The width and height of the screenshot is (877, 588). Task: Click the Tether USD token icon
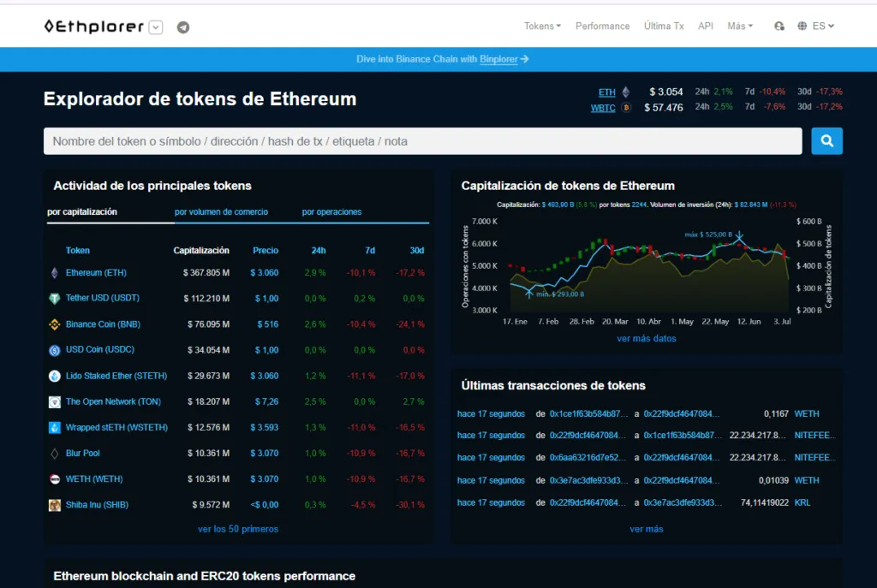tap(55, 299)
